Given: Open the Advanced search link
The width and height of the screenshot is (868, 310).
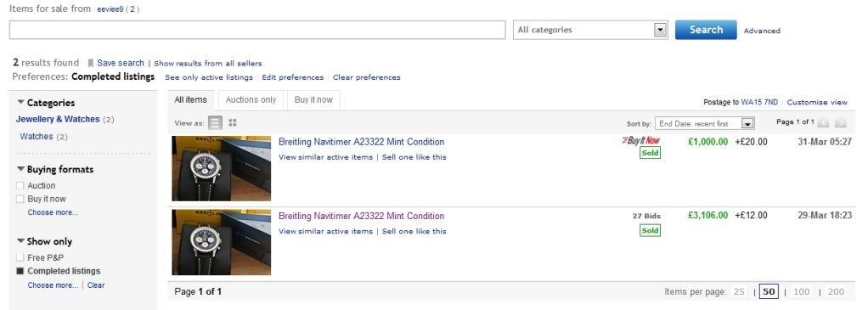Looking at the screenshot, I should tap(762, 31).
